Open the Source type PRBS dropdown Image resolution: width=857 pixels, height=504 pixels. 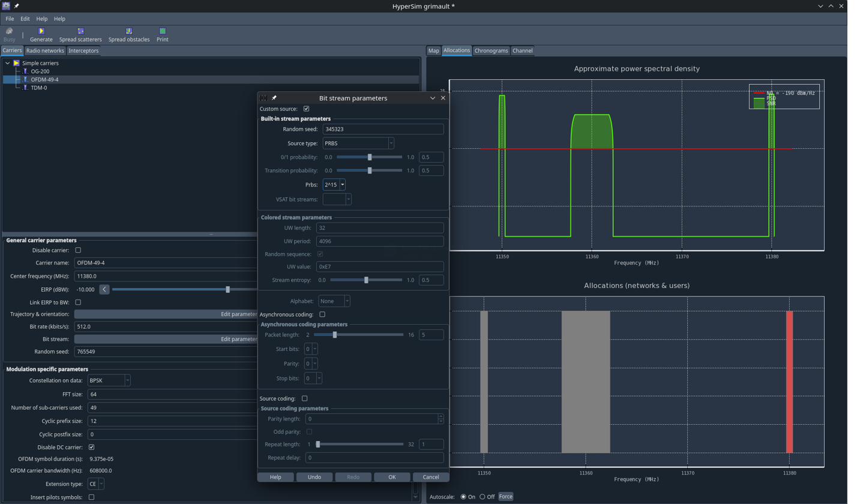click(x=358, y=143)
